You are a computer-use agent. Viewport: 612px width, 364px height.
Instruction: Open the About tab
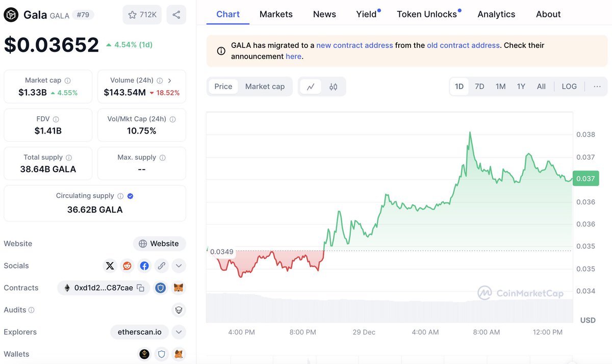click(548, 14)
